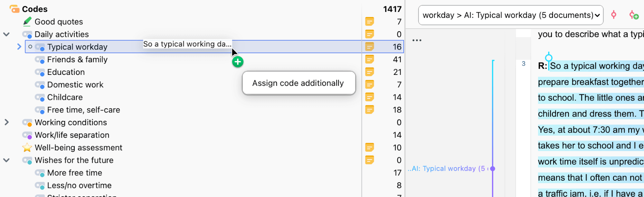This screenshot has width=644, height=197.
Task: Click the More free time code icon
Action: [x=40, y=173]
